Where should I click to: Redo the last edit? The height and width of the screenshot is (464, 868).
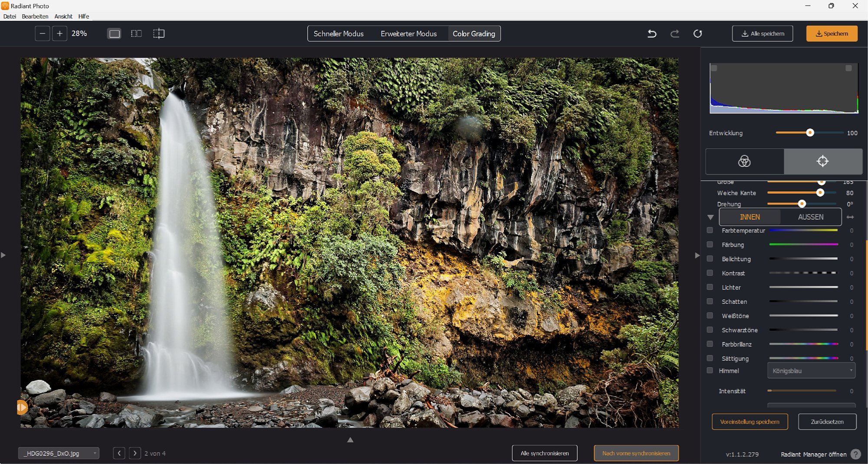675,33
